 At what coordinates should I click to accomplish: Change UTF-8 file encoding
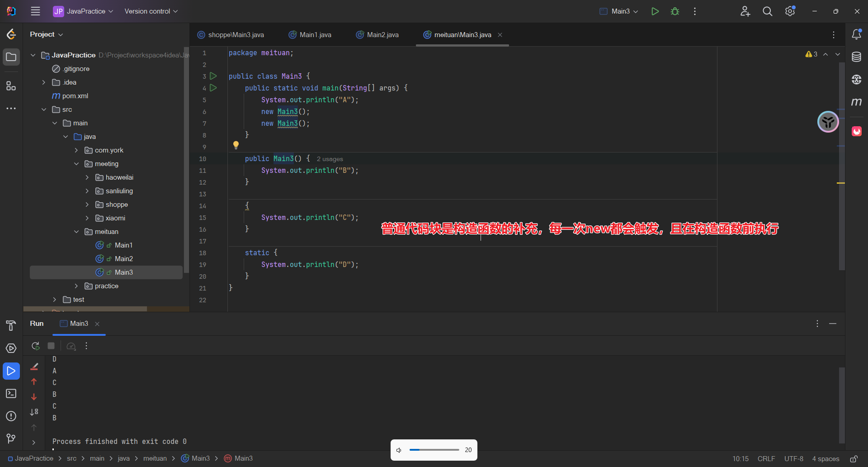point(794,459)
